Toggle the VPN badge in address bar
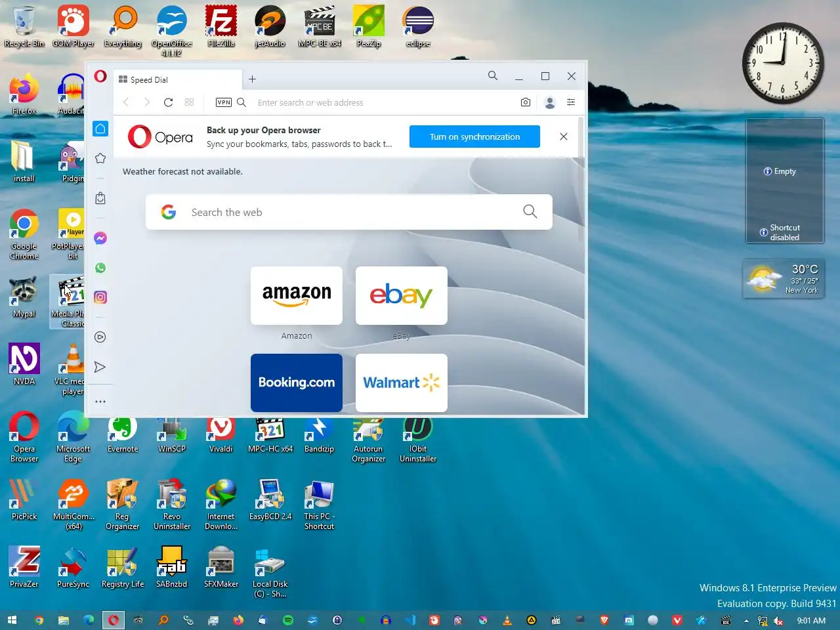 [224, 102]
